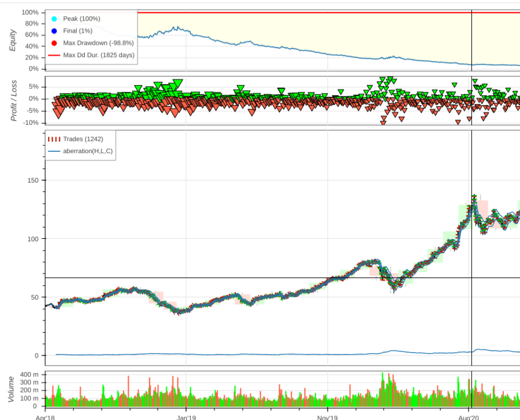The image size is (520, 420).
Task: Toggle the "Peak (100%)" legend label
Action: pyautogui.click(x=81, y=19)
